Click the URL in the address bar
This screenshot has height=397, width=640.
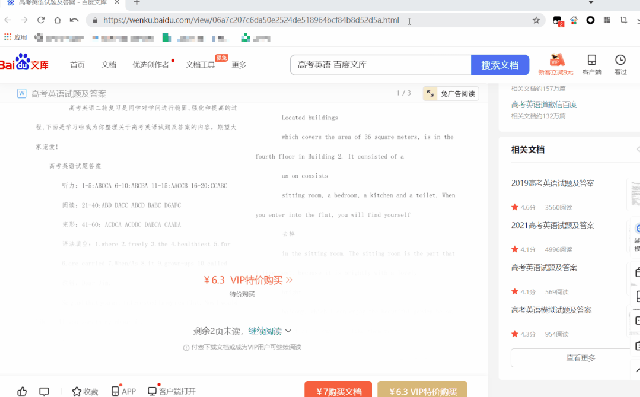(x=251, y=20)
